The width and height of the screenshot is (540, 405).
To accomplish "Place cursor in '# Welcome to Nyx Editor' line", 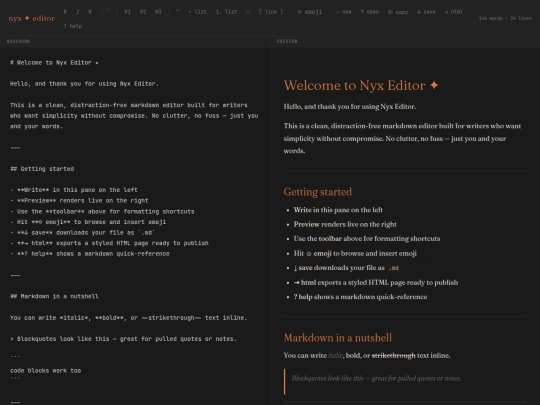I will click(54, 63).
